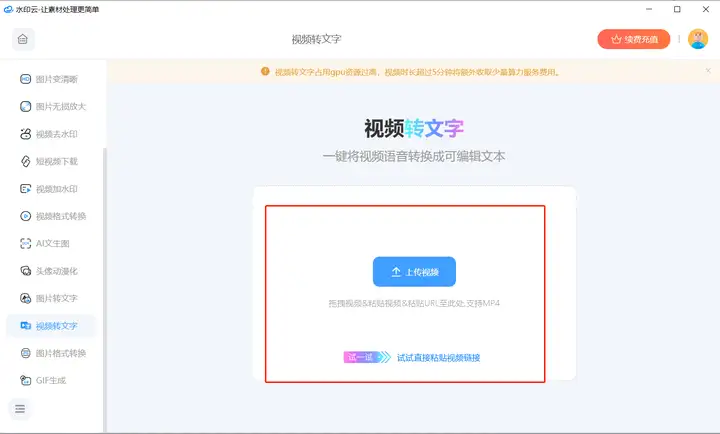The height and width of the screenshot is (434, 720).
Task: Click 试试直接粘贴视频链接 link
Action: click(x=438, y=357)
